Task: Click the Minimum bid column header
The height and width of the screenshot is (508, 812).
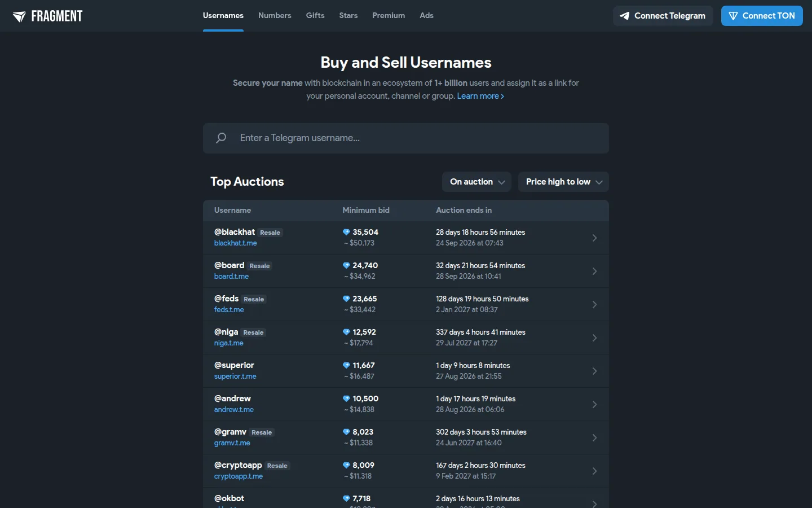Action: point(366,210)
